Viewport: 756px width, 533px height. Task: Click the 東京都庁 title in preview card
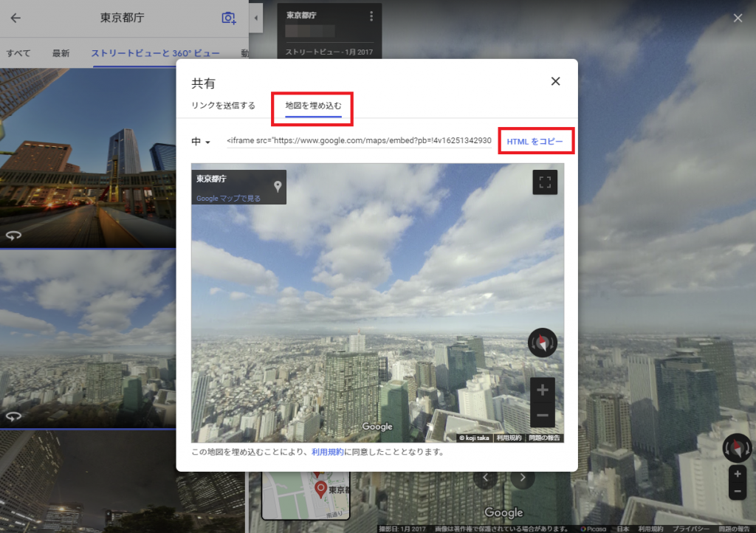point(211,179)
